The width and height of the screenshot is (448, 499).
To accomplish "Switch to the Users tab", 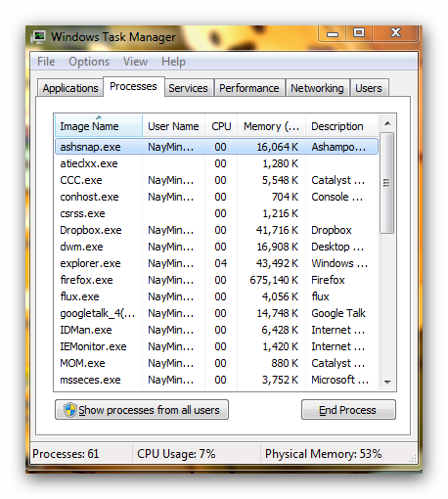I will point(369,88).
